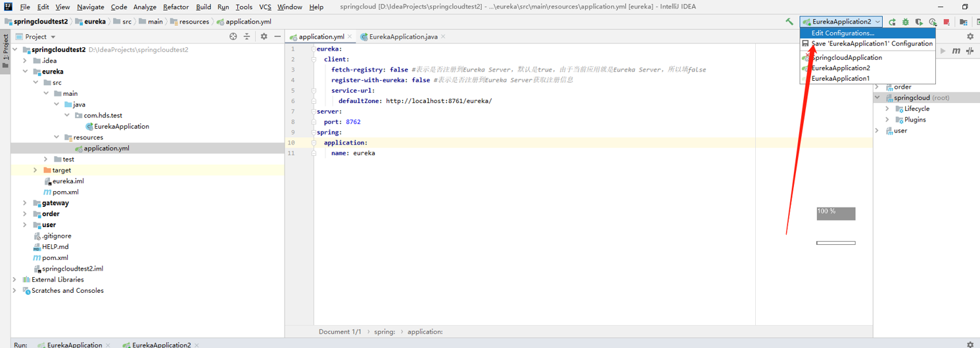This screenshot has height=348, width=980.
Task: Switch to application.yml editor tab
Action: point(321,37)
